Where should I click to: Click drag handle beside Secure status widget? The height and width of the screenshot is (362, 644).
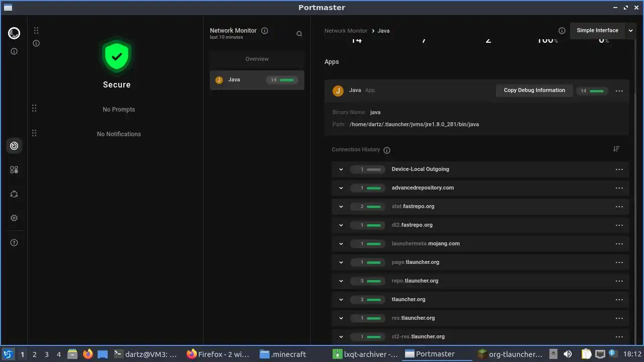36,31
